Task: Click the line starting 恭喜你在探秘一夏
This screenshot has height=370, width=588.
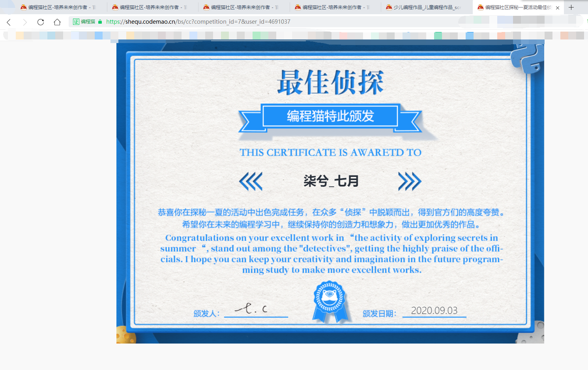Action: 331,212
